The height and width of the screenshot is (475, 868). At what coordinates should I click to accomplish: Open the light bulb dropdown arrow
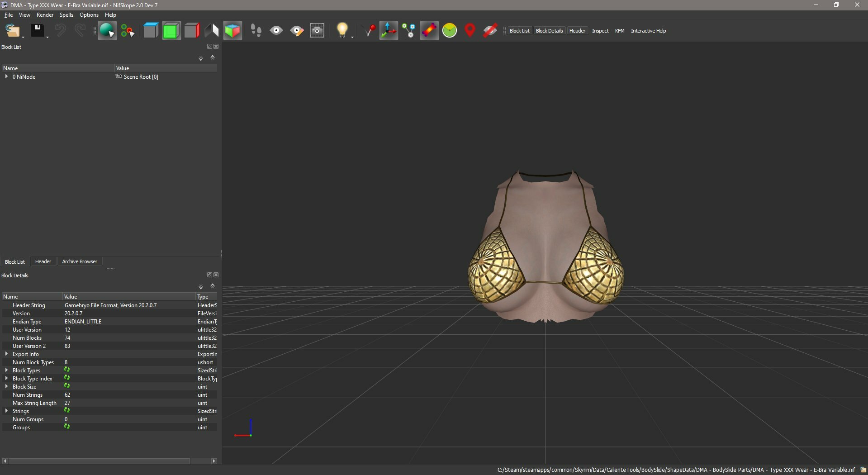pos(352,38)
